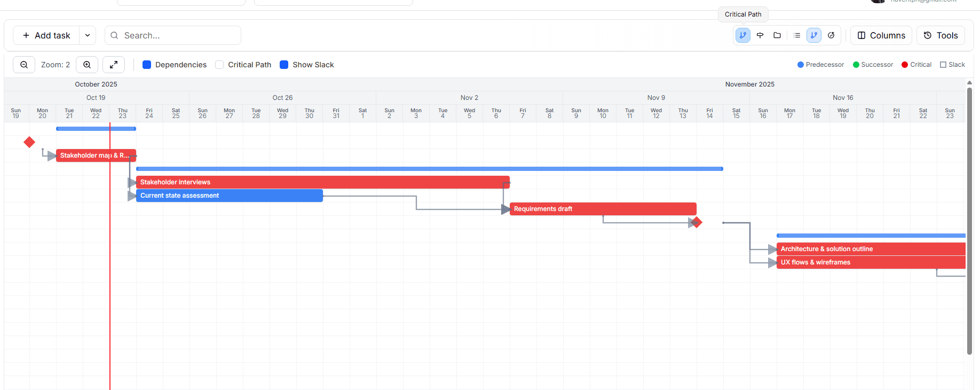Click the milestone signpost icon in toolbar

point(760,35)
